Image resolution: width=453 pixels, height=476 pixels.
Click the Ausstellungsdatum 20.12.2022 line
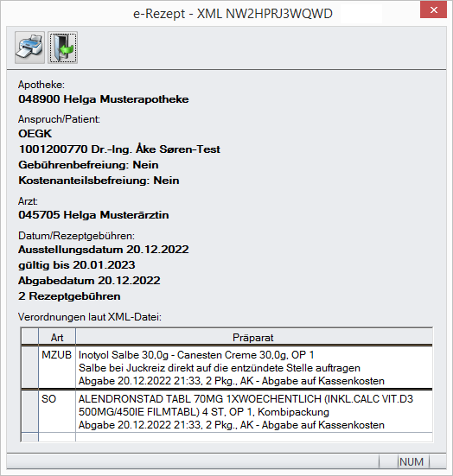pyautogui.click(x=104, y=250)
